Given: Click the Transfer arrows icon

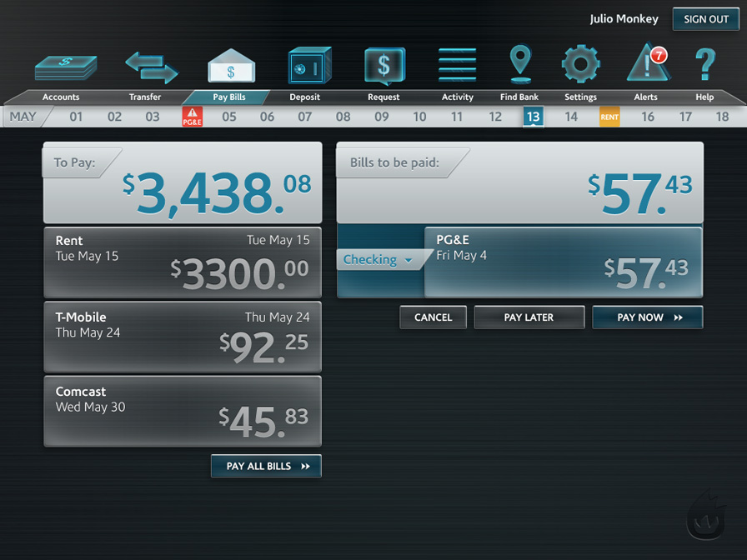Looking at the screenshot, I should click(152, 67).
